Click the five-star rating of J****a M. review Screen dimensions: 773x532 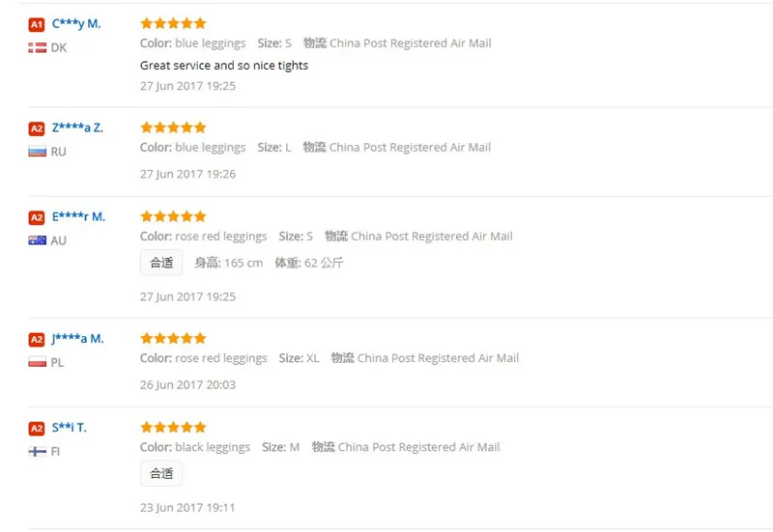point(173,338)
